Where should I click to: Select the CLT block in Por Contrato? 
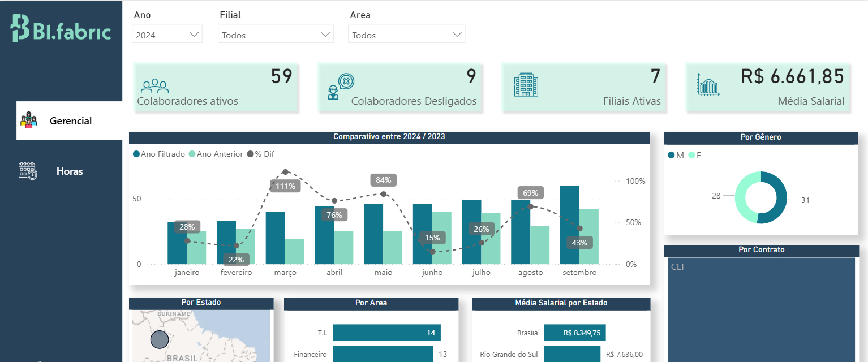pyautogui.click(x=761, y=308)
